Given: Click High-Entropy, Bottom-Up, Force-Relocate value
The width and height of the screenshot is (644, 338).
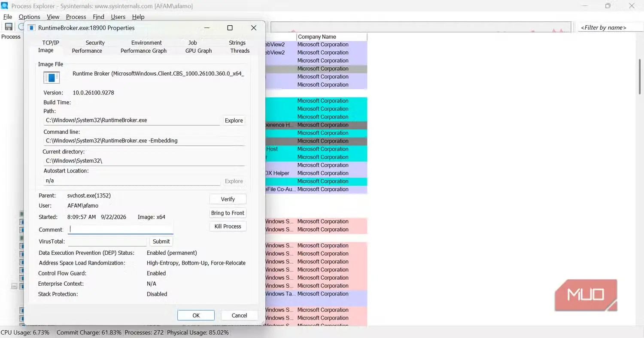Looking at the screenshot, I should tap(196, 263).
